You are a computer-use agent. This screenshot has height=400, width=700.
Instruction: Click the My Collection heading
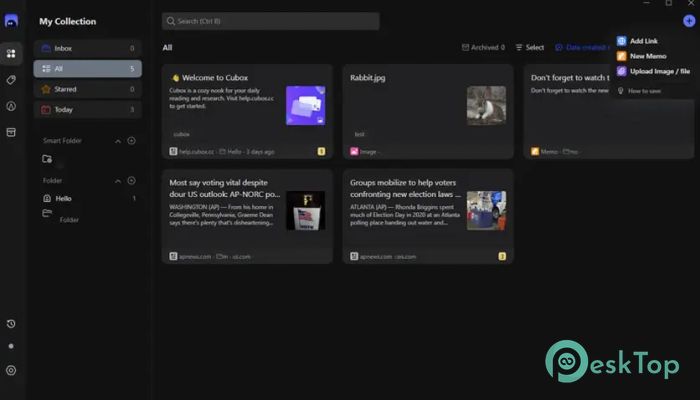click(67, 21)
